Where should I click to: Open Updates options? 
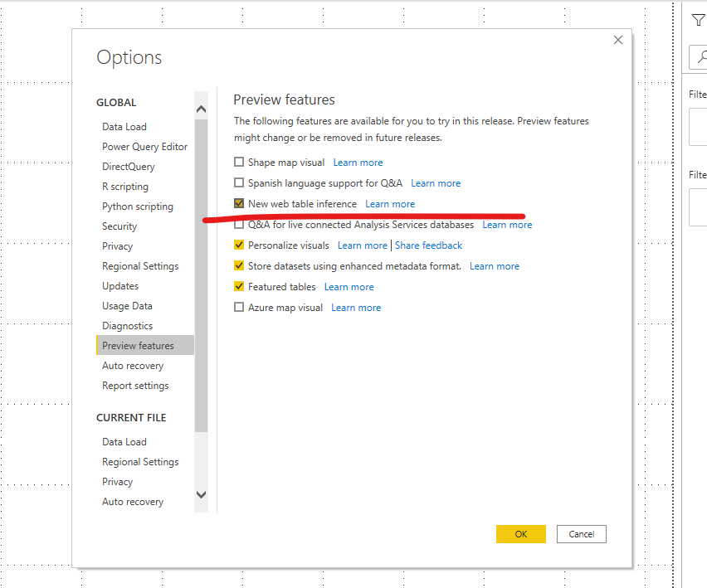coord(120,285)
